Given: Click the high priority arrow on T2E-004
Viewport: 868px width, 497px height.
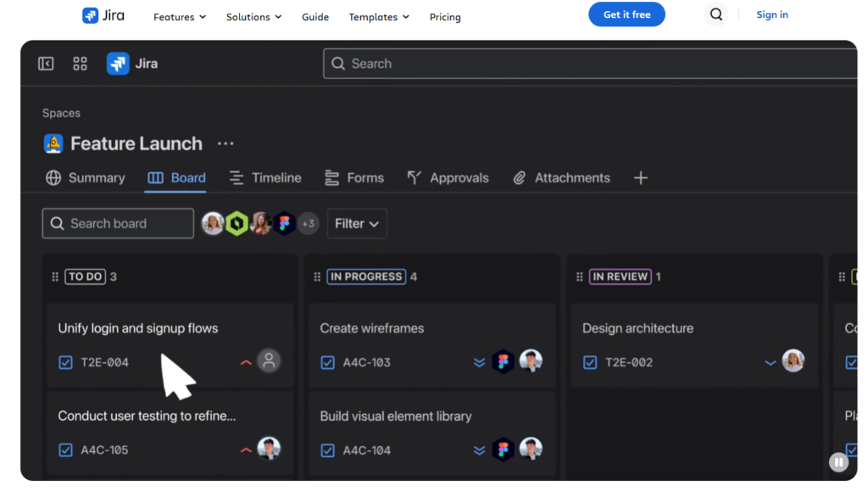Looking at the screenshot, I should [x=246, y=362].
